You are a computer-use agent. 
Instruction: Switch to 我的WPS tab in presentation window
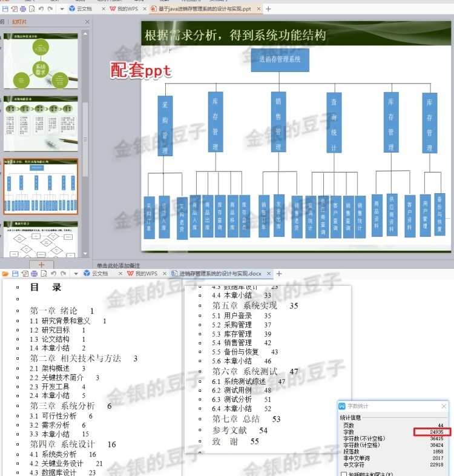point(125,9)
